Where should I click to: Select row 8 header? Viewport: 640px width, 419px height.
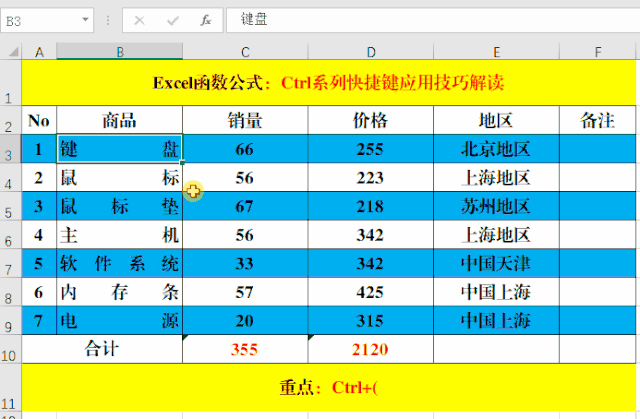point(11,292)
